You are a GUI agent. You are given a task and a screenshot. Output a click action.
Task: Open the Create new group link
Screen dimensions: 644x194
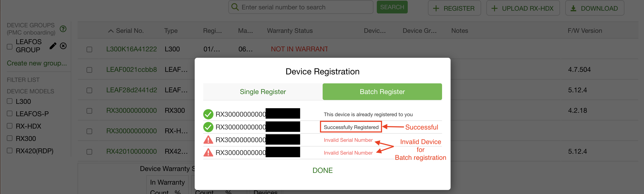point(37,63)
